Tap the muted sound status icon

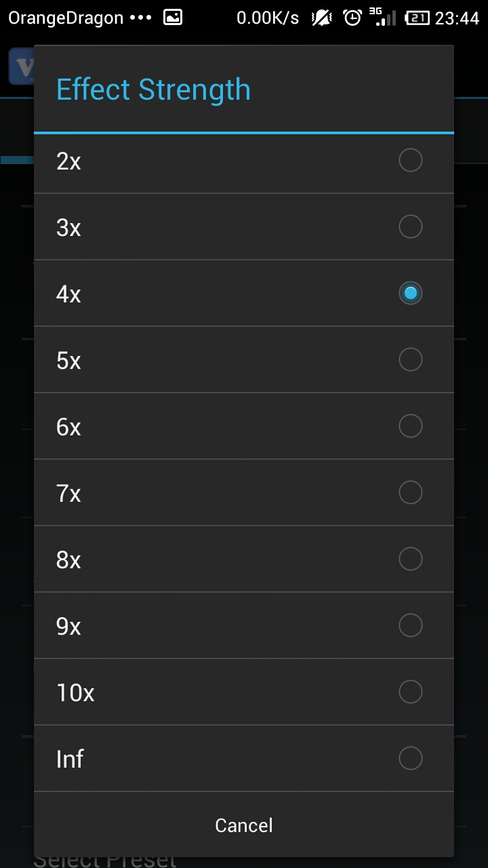coord(321,18)
